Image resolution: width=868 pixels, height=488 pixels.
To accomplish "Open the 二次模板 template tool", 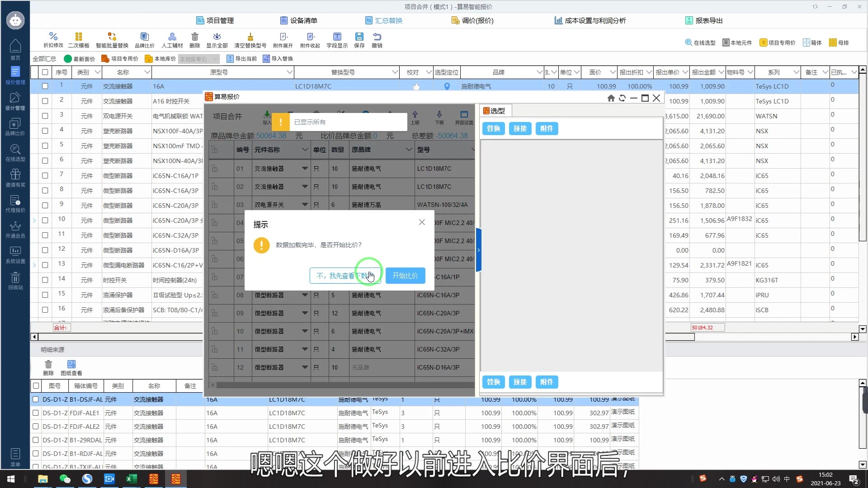I will (79, 40).
